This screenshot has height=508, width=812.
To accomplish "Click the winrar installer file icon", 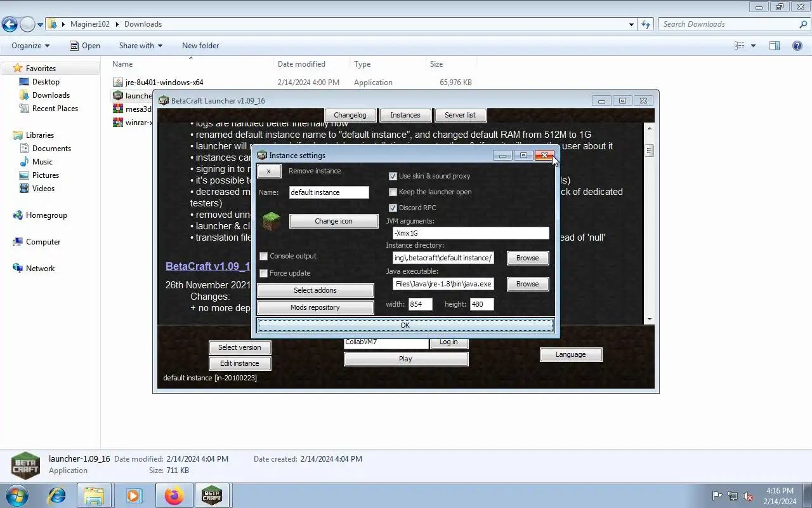I will (118, 122).
